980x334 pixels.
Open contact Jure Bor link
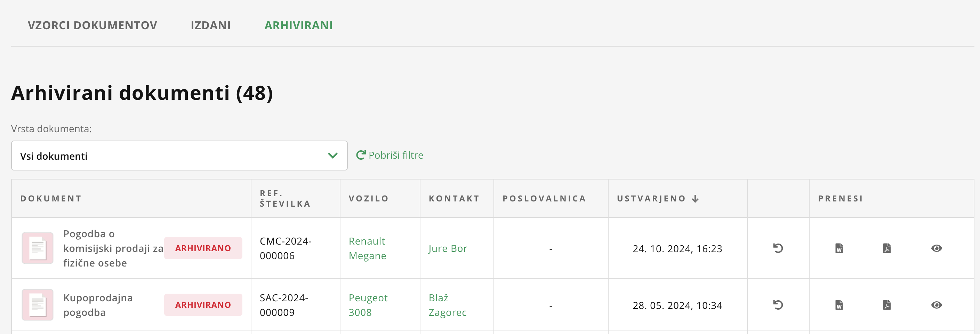point(448,248)
